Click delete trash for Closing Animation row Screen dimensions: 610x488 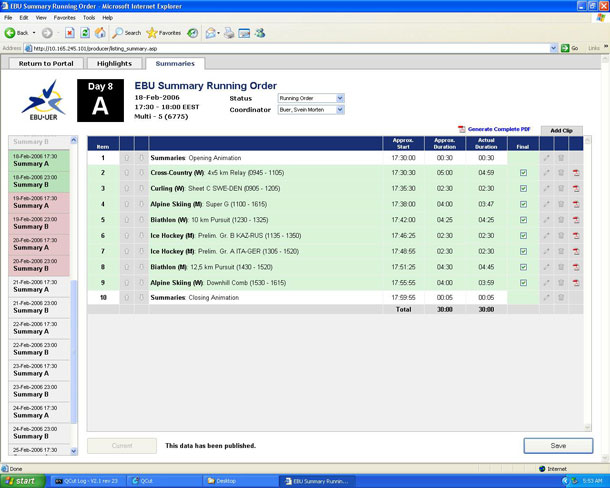click(x=561, y=298)
